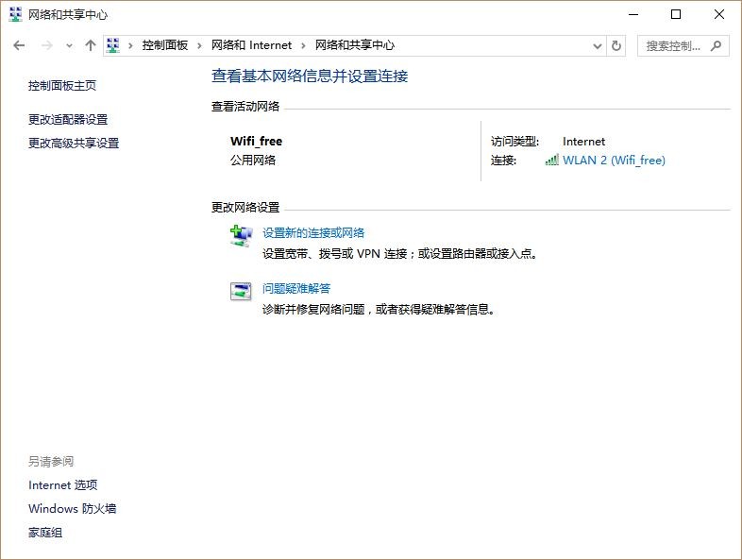Click the icon beside 问题疑难解答
The height and width of the screenshot is (560, 742).
[x=242, y=291]
